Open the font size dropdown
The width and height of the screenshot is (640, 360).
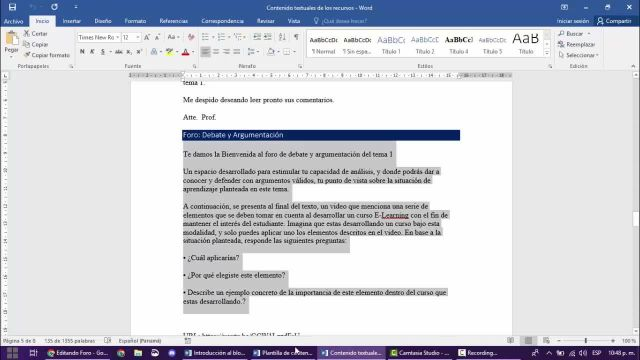click(138, 37)
